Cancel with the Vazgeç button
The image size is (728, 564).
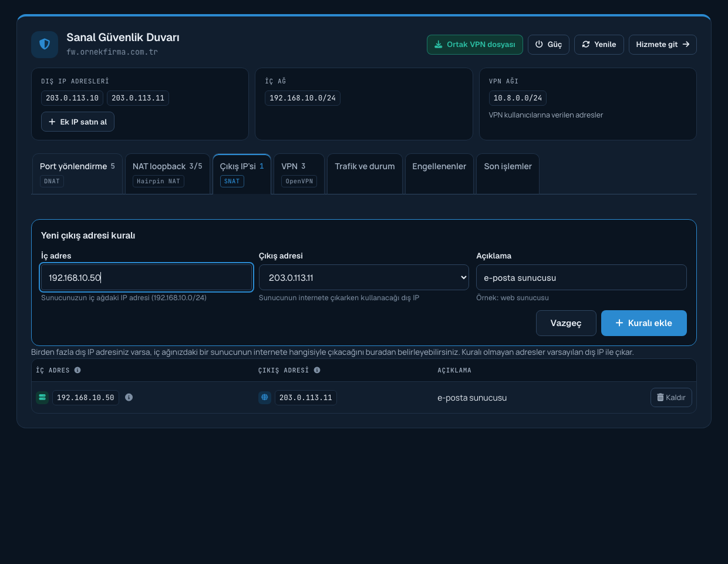[566, 323]
